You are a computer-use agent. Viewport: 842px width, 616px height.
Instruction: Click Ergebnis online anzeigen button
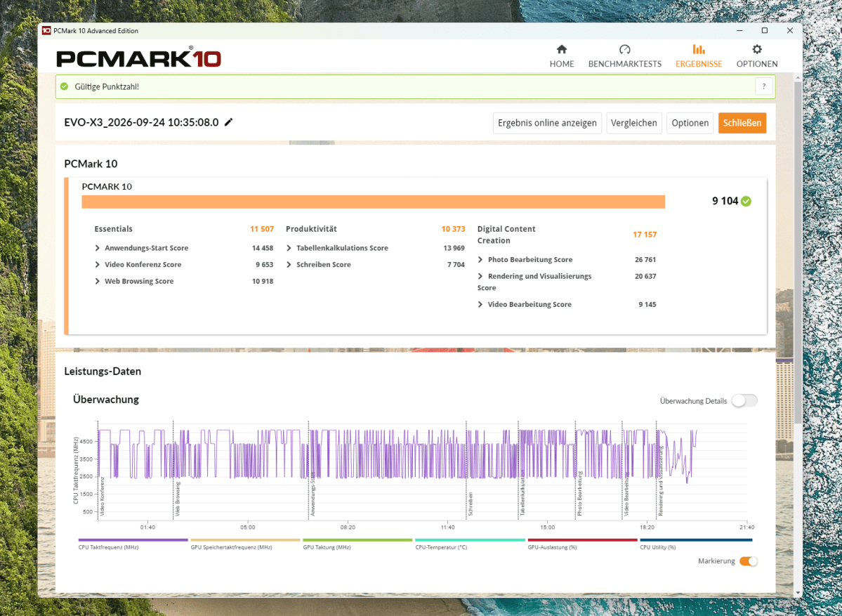547,123
